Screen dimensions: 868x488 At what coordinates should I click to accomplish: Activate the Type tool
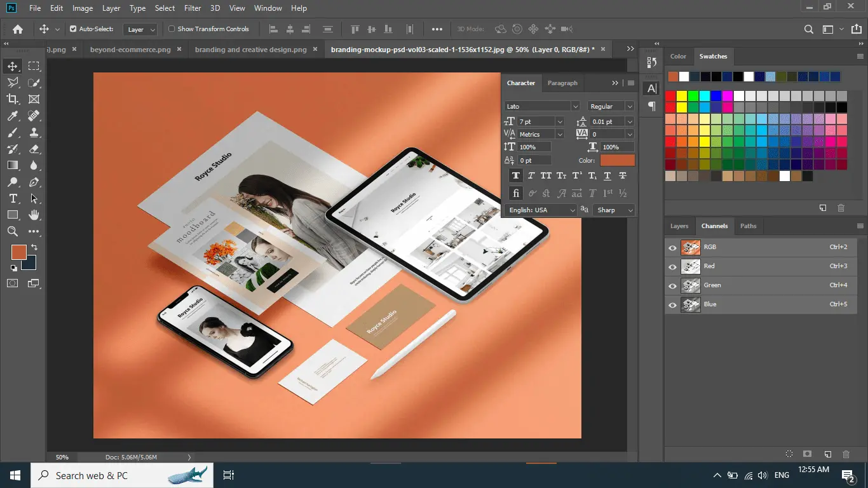pyautogui.click(x=13, y=198)
